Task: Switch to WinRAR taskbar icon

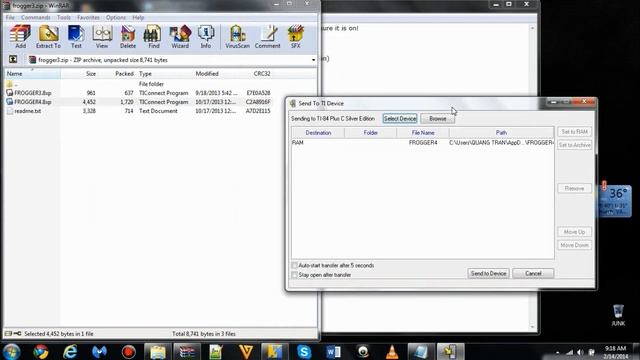Action: point(187,351)
